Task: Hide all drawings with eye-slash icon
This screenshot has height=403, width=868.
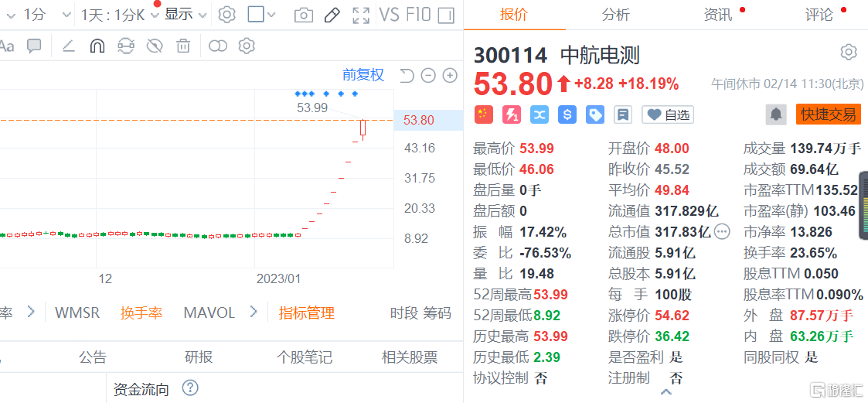Action: click(155, 46)
